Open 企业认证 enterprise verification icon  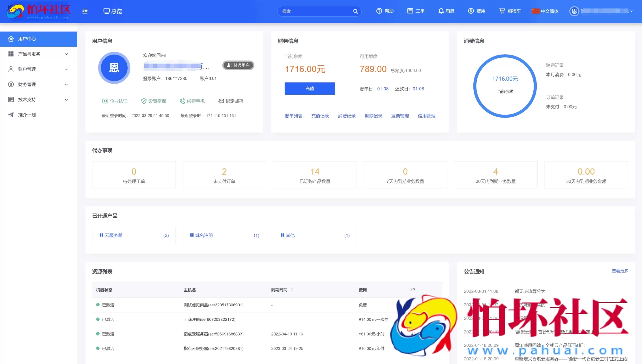105,101
